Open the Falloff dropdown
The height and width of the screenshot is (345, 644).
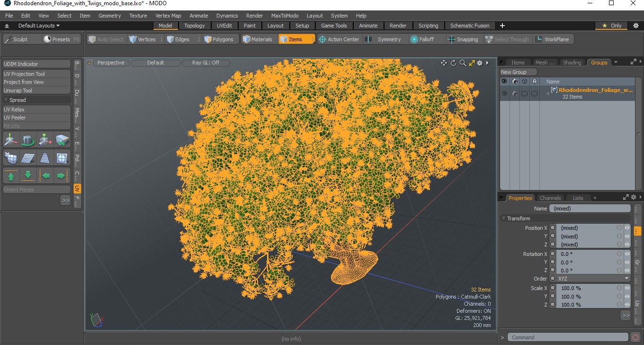pos(427,39)
